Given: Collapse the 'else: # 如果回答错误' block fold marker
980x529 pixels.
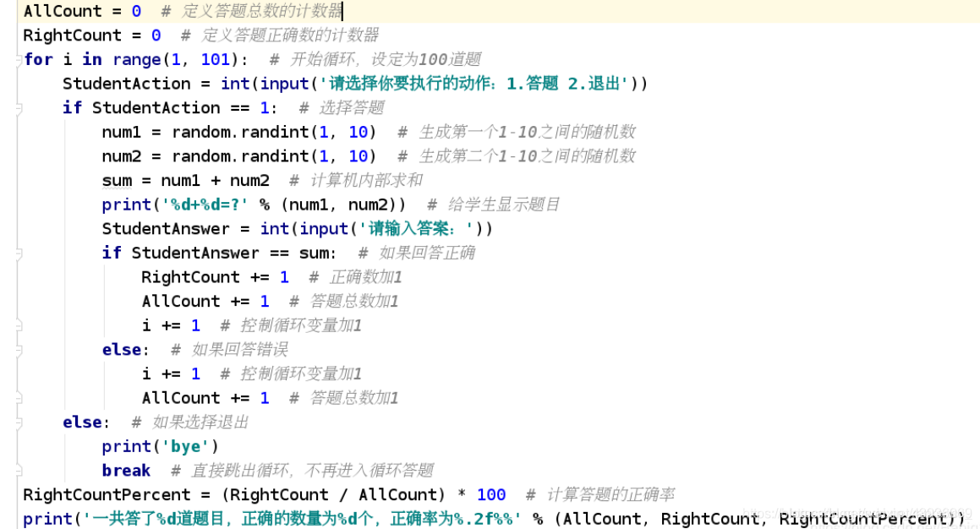Looking at the screenshot, I should (19, 351).
